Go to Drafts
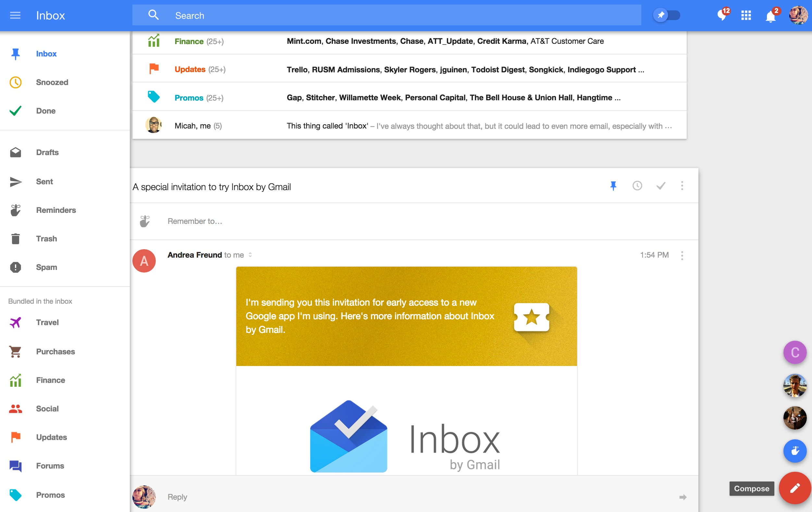The height and width of the screenshot is (512, 812). 65,152
